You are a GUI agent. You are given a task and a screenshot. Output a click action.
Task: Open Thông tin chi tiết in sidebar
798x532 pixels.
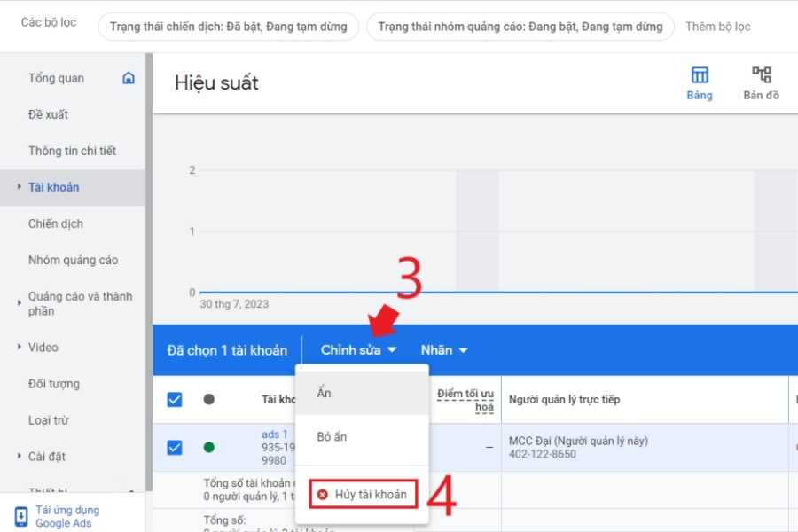[x=73, y=152]
